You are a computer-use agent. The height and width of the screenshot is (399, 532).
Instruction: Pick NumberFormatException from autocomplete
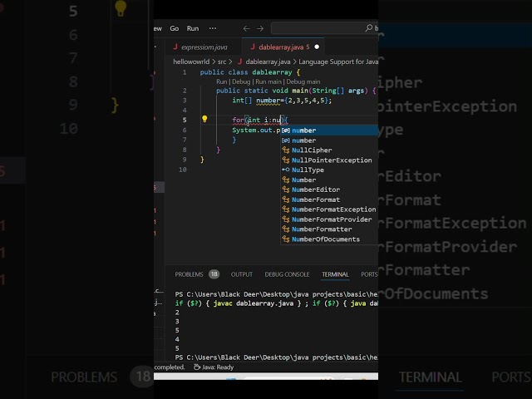329,209
